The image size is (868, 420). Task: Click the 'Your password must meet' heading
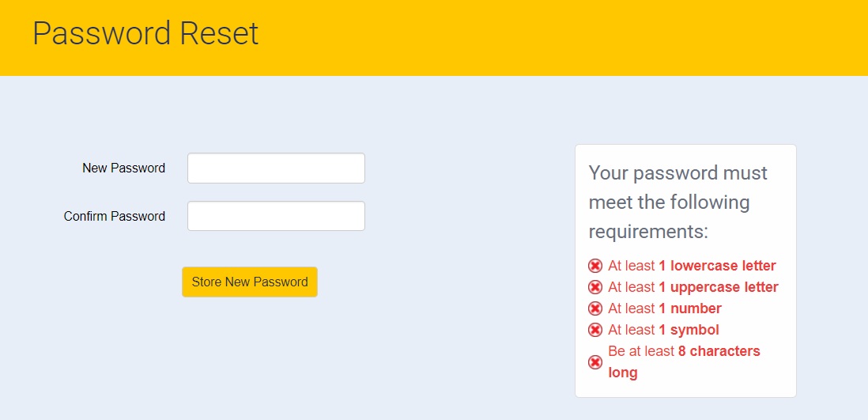[x=677, y=202]
